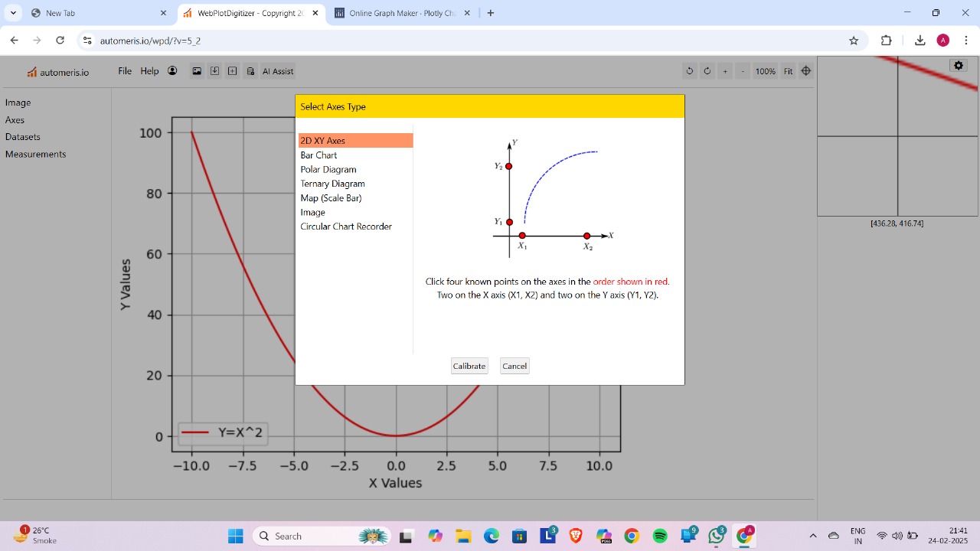The height and width of the screenshot is (551, 980).
Task: Pick Ternary Diagram as the axes type
Action: (332, 184)
